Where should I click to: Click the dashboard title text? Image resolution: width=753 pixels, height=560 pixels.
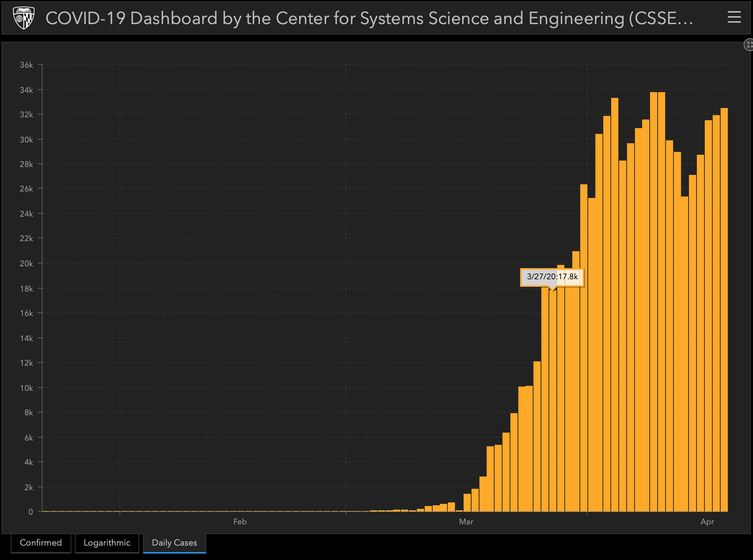369,18
